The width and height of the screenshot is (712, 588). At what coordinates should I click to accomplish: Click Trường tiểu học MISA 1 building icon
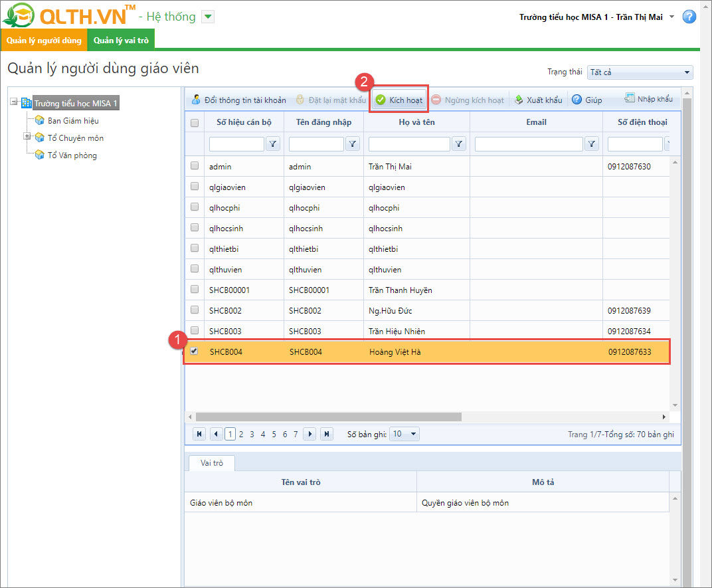27,103
